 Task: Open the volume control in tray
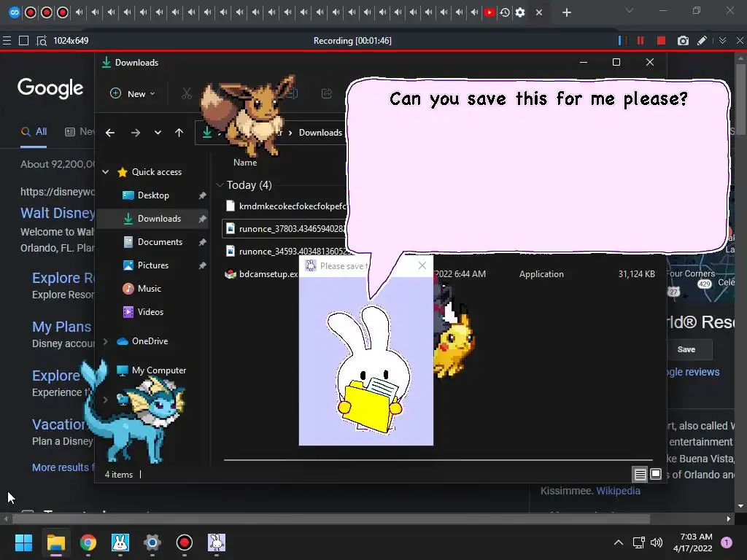tap(657, 542)
